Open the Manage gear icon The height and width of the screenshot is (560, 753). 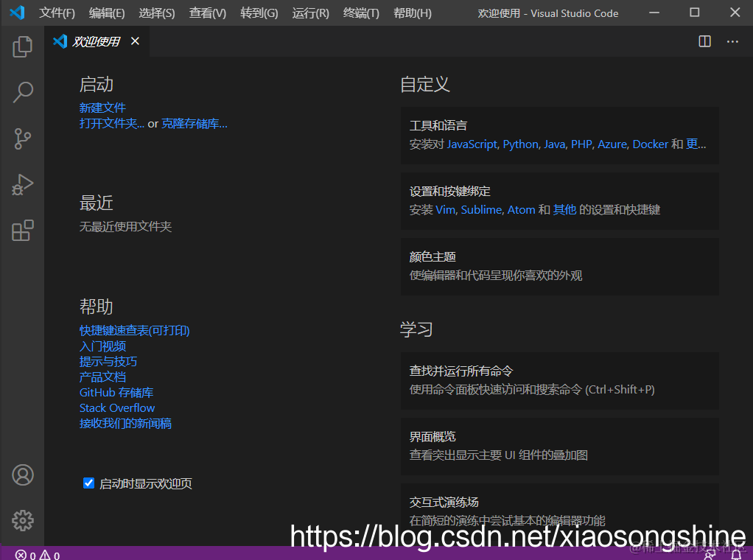click(22, 521)
